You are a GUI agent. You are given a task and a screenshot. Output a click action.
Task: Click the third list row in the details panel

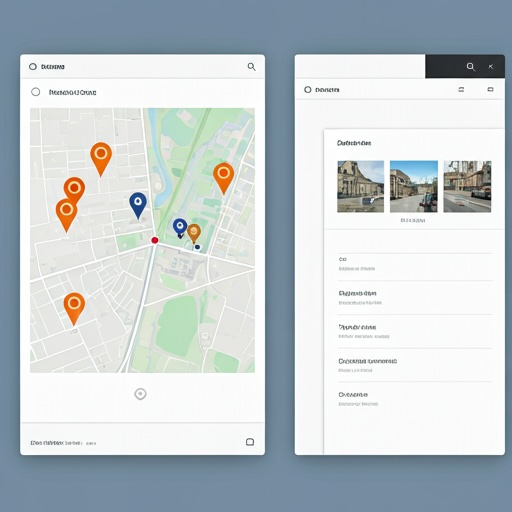(415, 332)
